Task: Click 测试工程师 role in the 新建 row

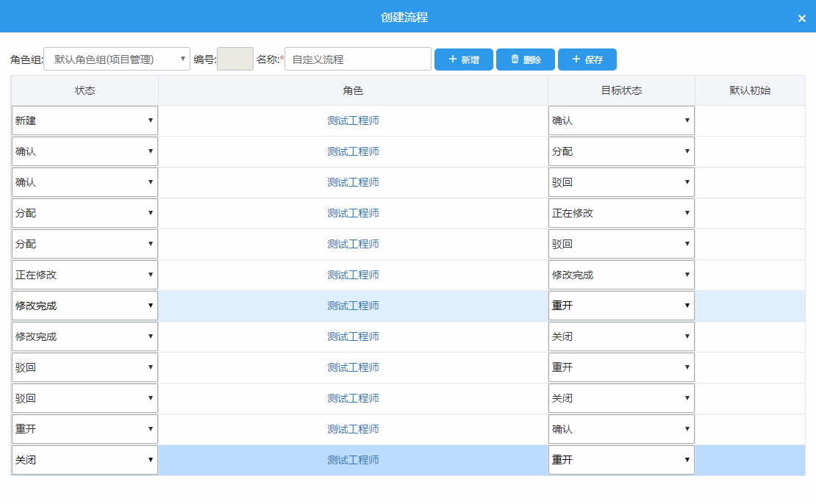Action: pyautogui.click(x=353, y=120)
